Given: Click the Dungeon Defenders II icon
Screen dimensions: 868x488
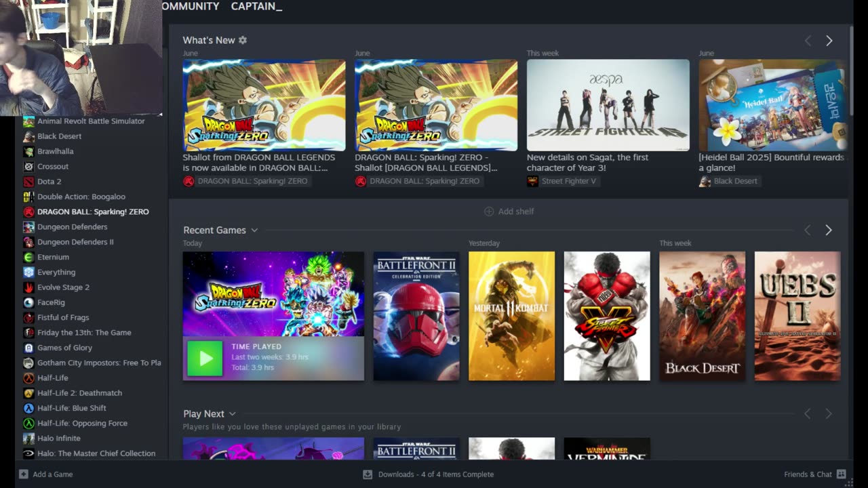Looking at the screenshot, I should (28, 242).
